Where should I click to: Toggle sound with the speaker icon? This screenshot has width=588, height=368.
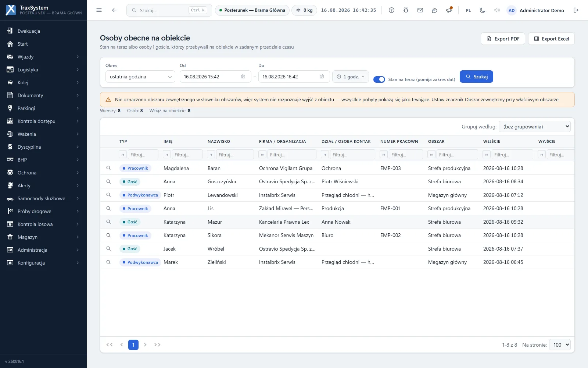pos(497,10)
